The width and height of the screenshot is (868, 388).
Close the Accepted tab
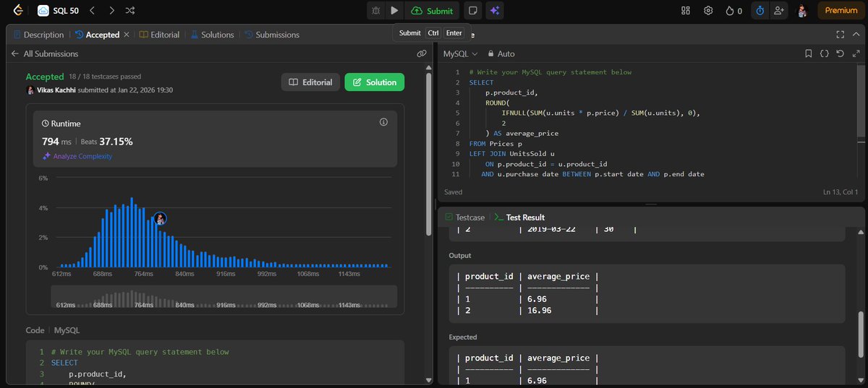click(127, 35)
